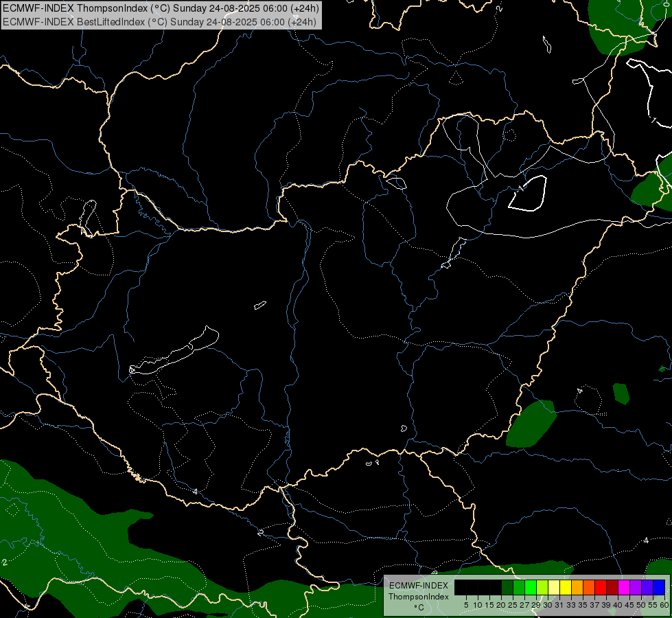672x618 pixels.
Task: Select the dark red 39–40 legend swatch
Action: tap(612, 587)
